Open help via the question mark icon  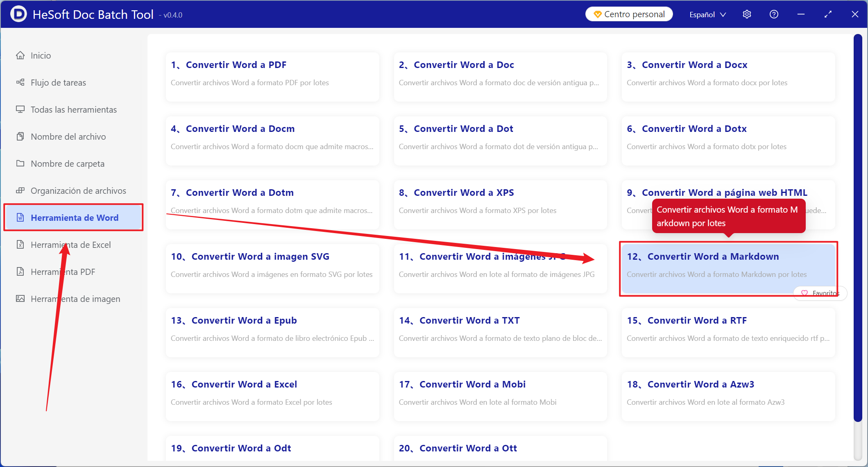tap(774, 14)
